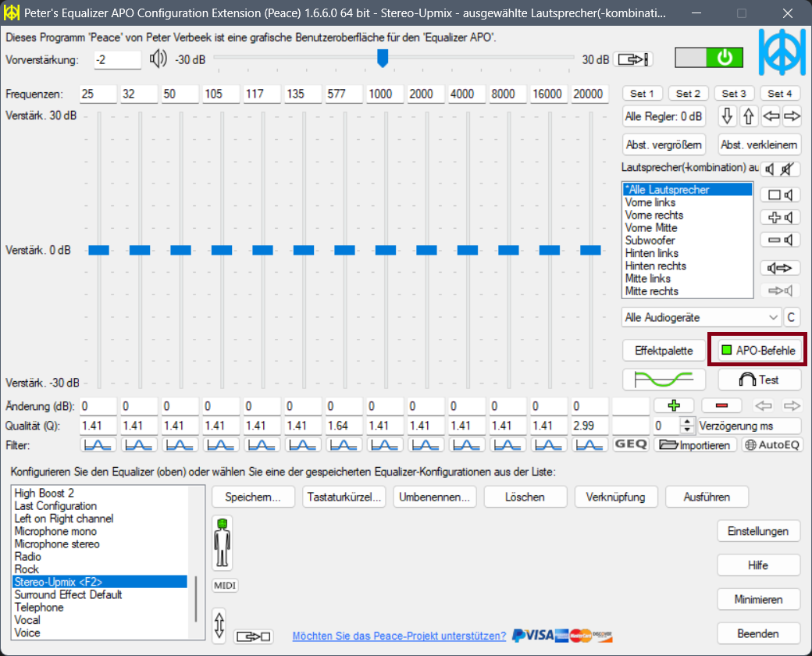Move sliders right with right arrow icon
This screenshot has width=812, height=656.
(x=791, y=116)
